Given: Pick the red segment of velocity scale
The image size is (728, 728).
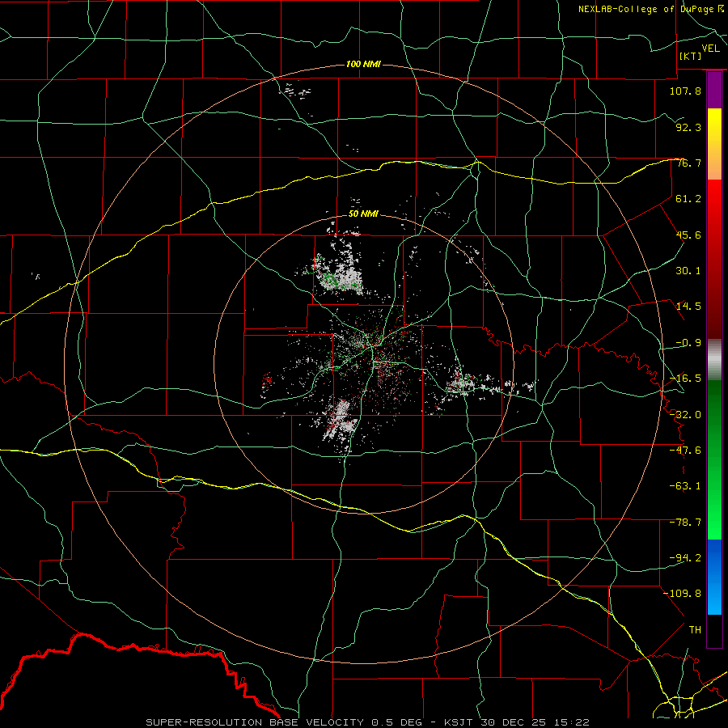Looking at the screenshot, I should pyautogui.click(x=714, y=259).
